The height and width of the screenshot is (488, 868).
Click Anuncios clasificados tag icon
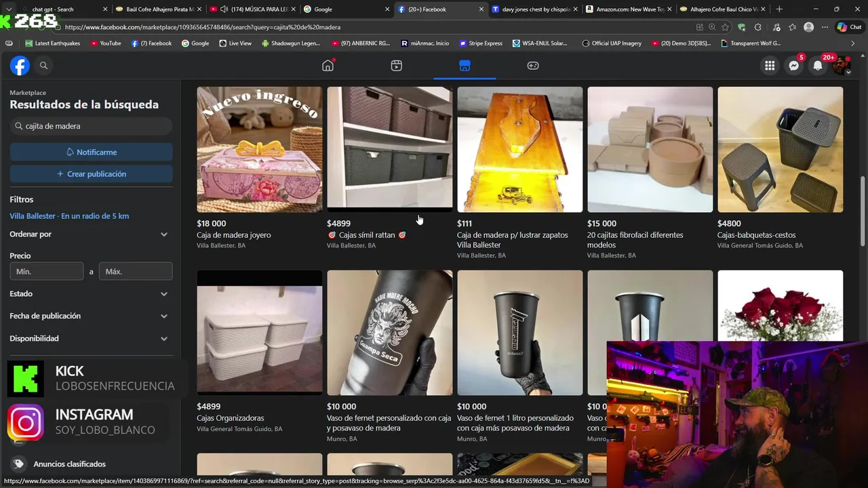coord(19,464)
